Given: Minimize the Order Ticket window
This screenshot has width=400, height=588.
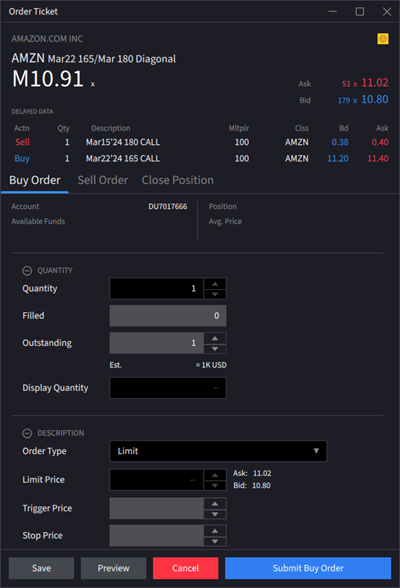Looking at the screenshot, I should coord(333,12).
